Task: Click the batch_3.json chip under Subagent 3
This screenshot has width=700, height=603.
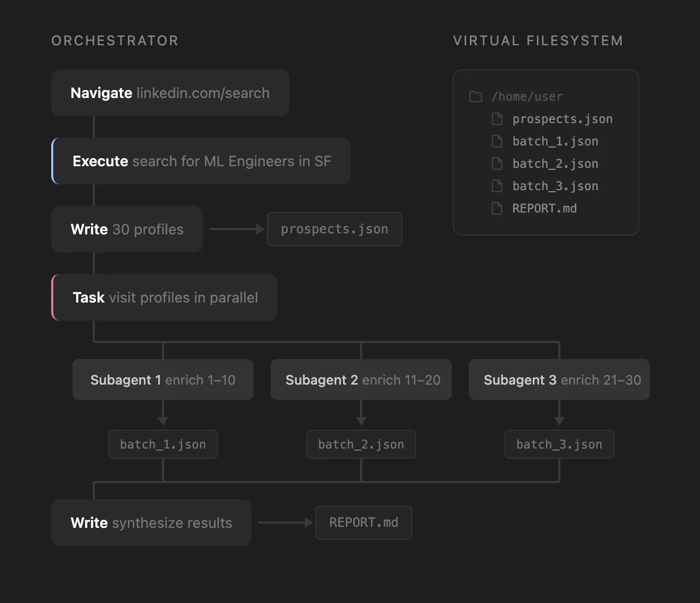Action: tap(559, 444)
